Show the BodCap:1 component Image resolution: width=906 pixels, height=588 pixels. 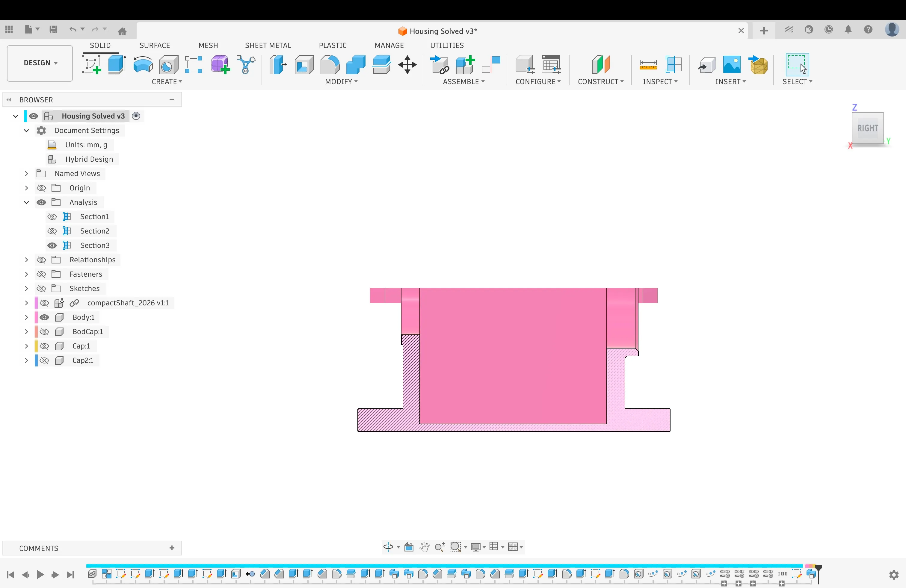tap(44, 332)
